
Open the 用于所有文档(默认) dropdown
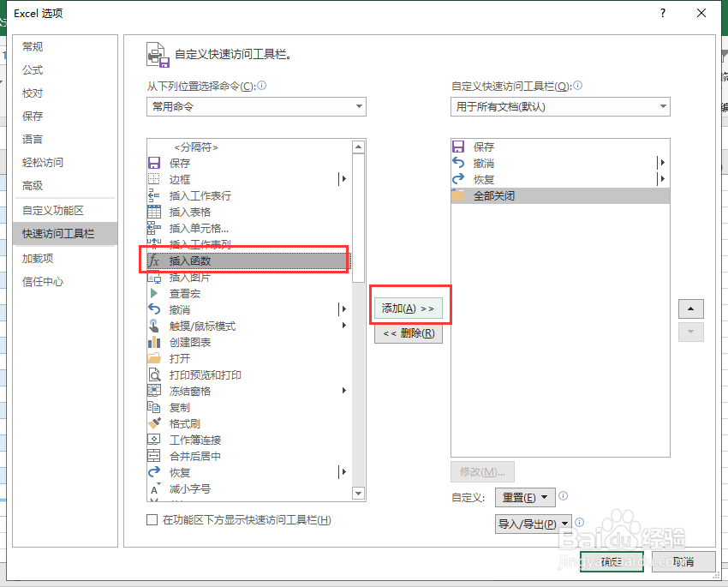pyautogui.click(x=560, y=107)
